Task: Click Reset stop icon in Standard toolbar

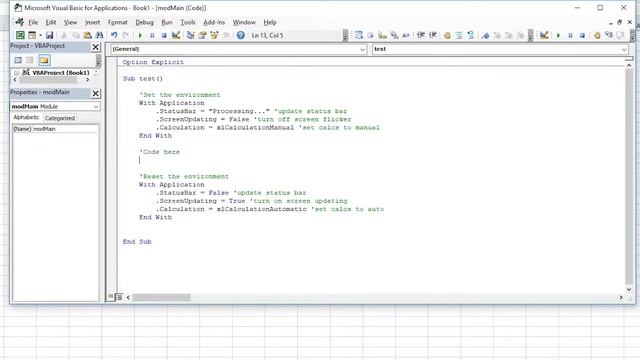Action: point(164,35)
